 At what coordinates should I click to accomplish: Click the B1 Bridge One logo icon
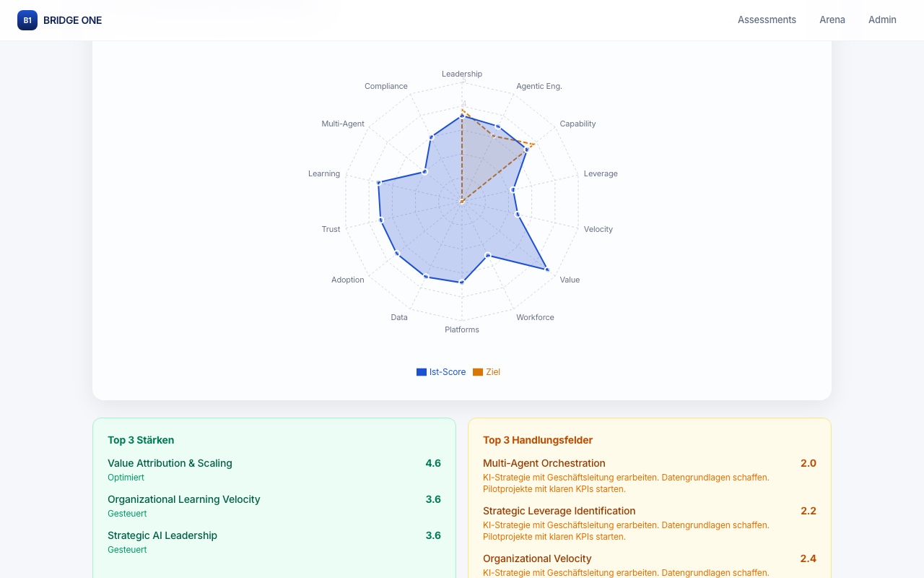(x=27, y=20)
